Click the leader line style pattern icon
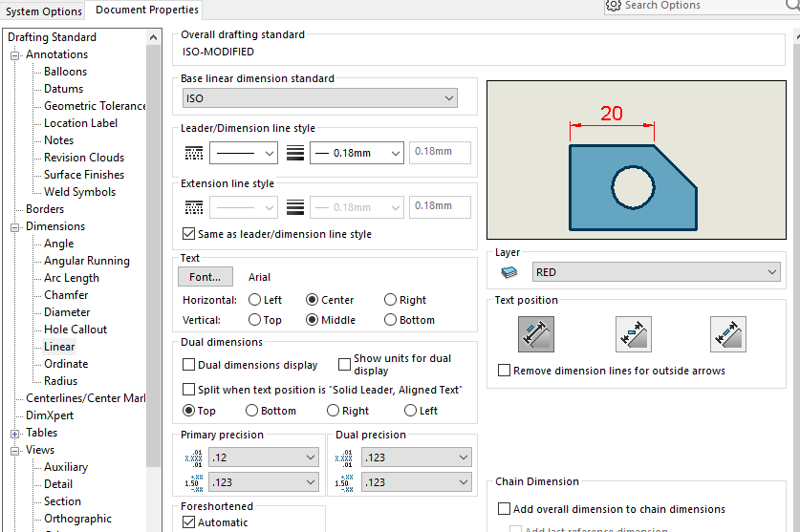The height and width of the screenshot is (532, 800). point(193,153)
